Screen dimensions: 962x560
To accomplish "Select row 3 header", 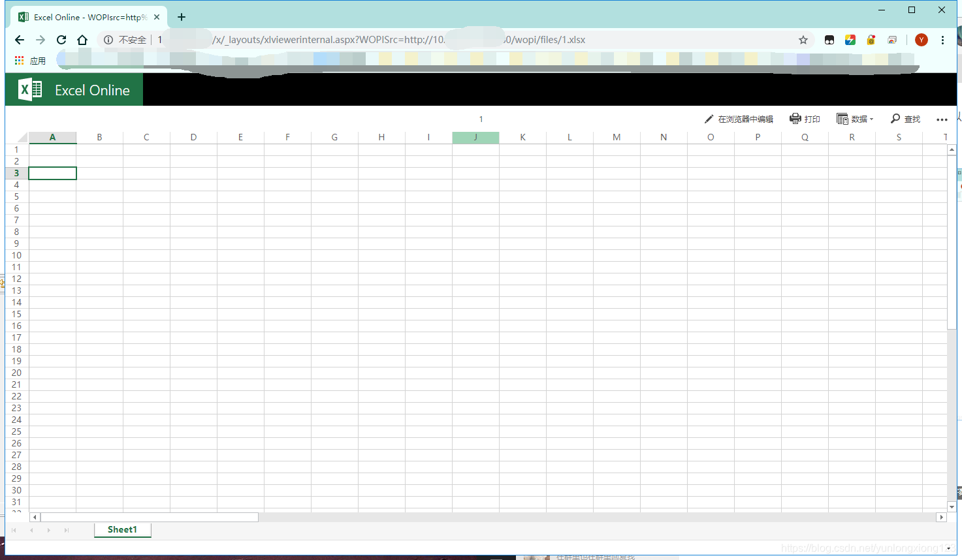I will 16,173.
